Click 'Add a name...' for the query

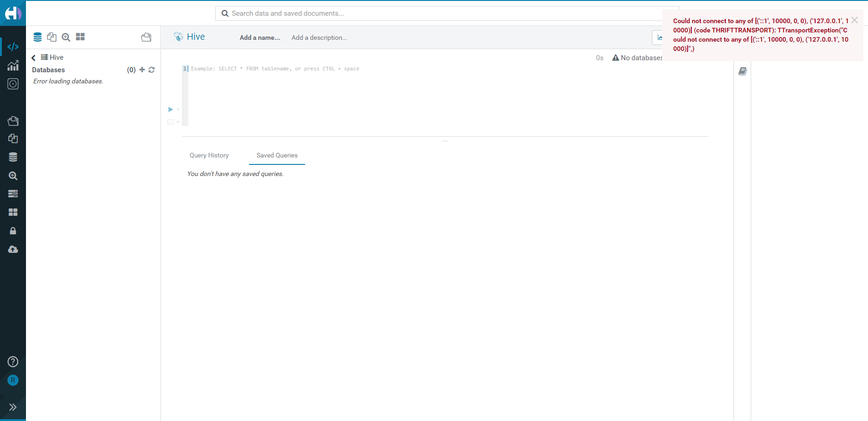(260, 38)
